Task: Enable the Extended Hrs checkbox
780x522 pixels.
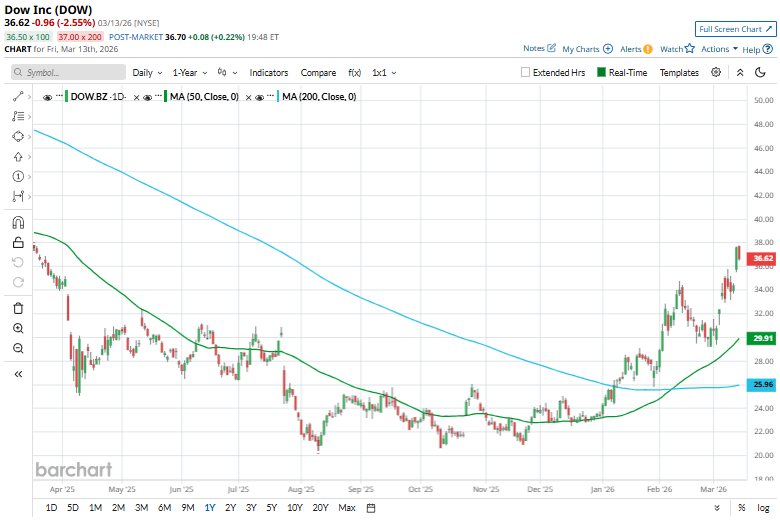Action: click(x=525, y=72)
